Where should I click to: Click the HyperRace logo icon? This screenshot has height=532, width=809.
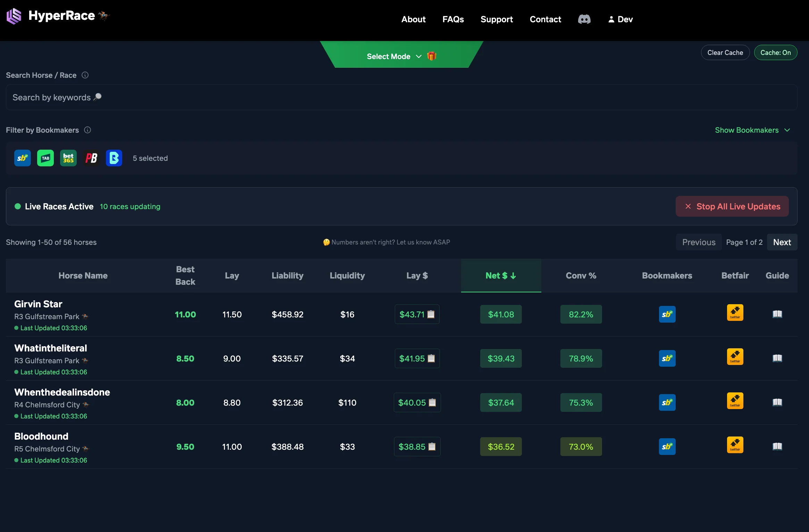pos(14,16)
